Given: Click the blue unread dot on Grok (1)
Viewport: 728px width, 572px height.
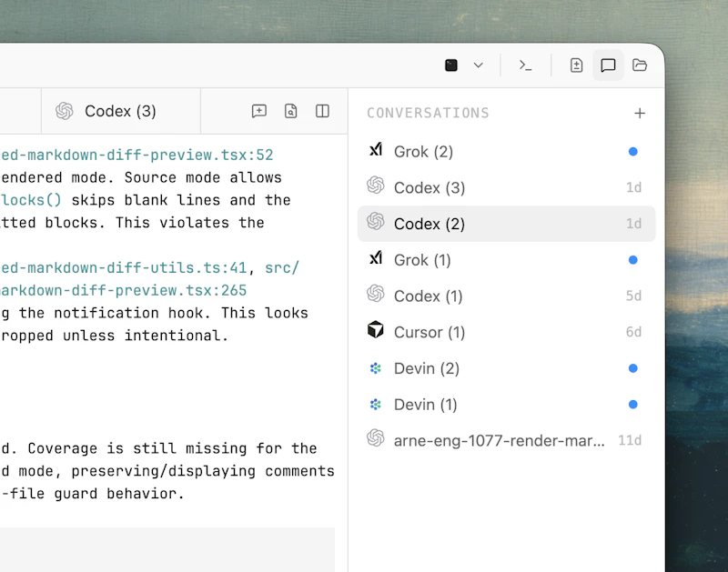Looking at the screenshot, I should coord(632,260).
